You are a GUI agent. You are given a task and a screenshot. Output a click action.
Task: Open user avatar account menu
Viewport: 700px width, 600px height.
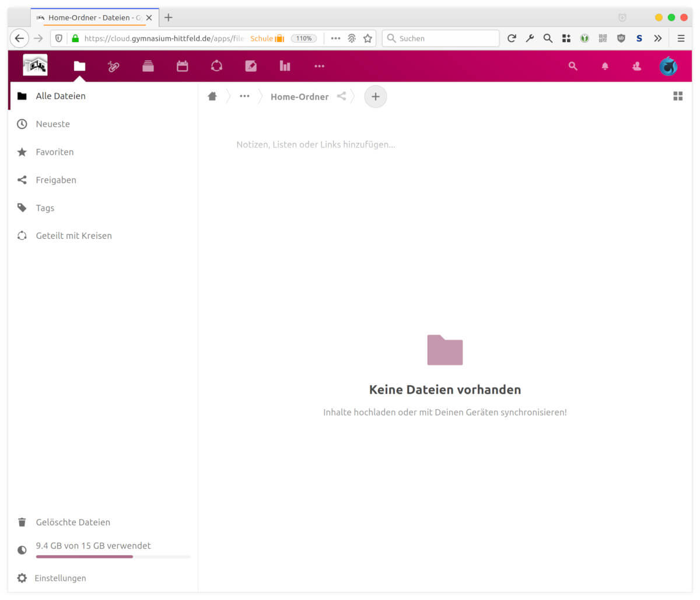668,66
